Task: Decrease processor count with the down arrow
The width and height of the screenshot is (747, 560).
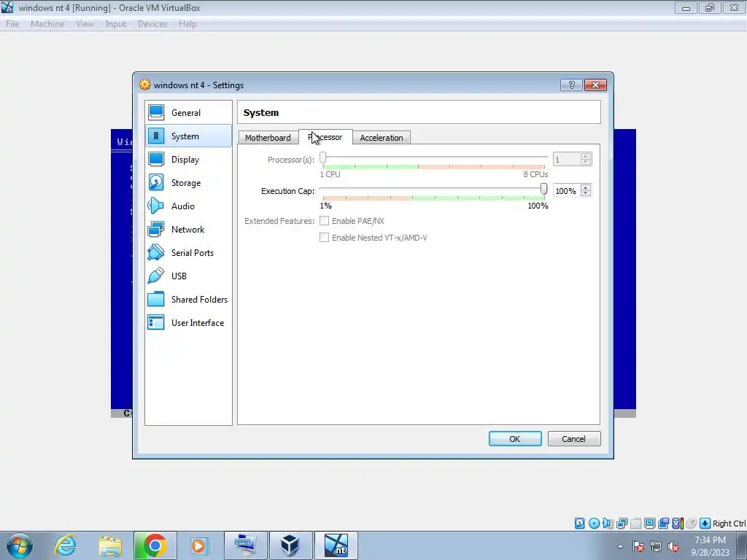Action: pyautogui.click(x=586, y=162)
